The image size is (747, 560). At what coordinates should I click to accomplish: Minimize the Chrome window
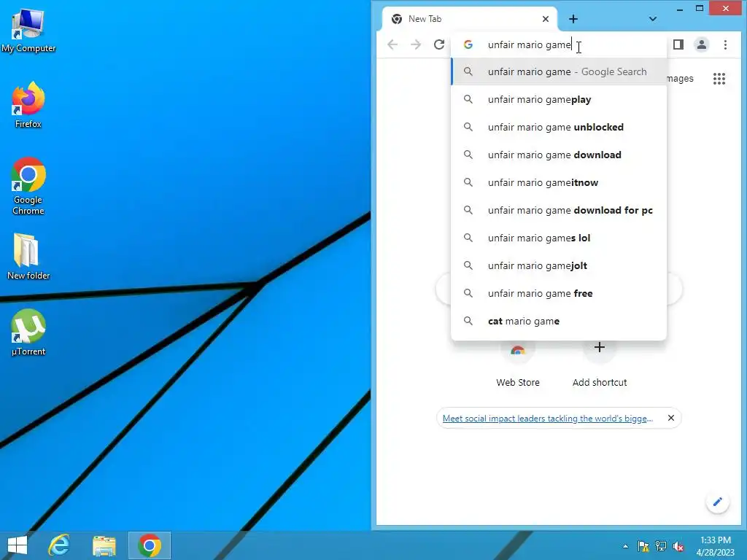click(x=680, y=9)
